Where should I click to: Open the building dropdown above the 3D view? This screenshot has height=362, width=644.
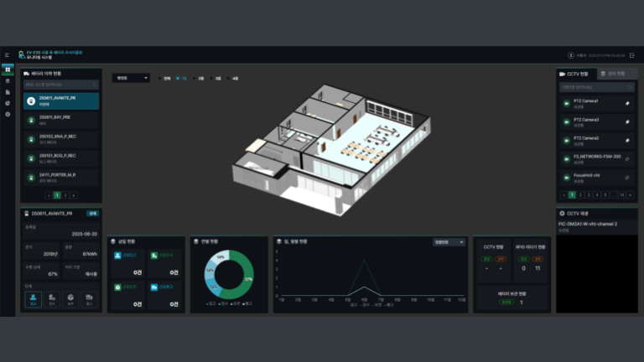[x=131, y=78]
